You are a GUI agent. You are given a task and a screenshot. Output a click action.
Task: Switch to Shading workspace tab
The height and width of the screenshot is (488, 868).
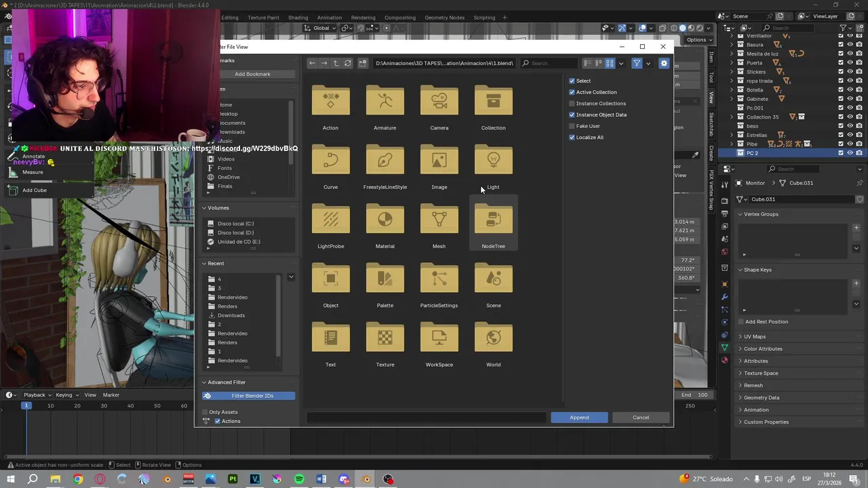(x=298, y=18)
